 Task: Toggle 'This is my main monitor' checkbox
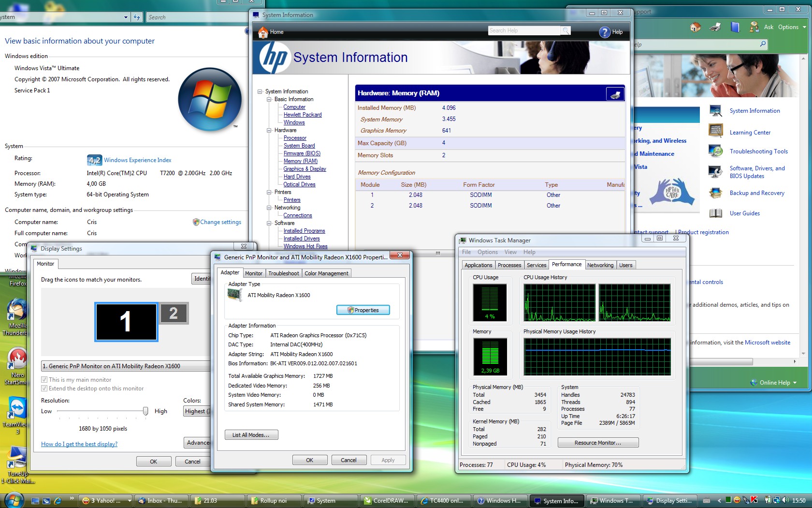pyautogui.click(x=44, y=380)
